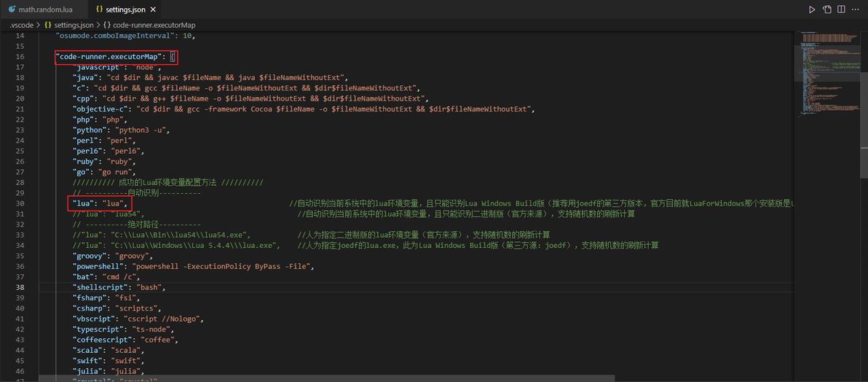Viewport: 868px width, 382px height.
Task: Open the More Actions ellipsis menu
Action: [x=856, y=9]
